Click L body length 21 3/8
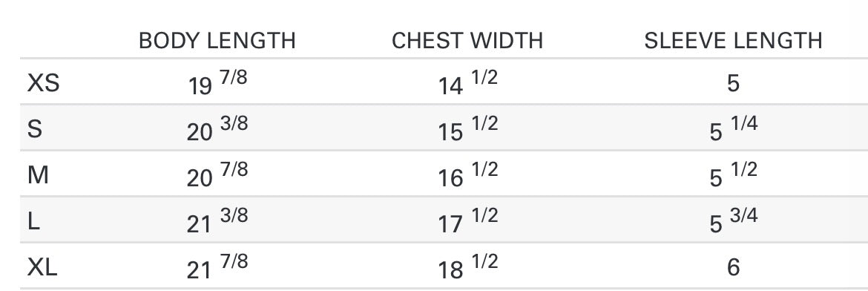Image resolution: width=868 pixels, height=291 pixels. pos(217,222)
